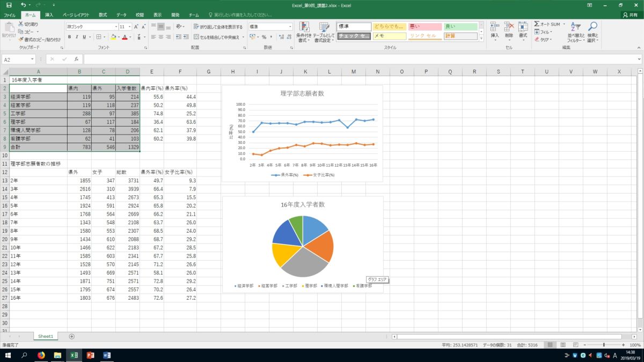Image resolution: width=644 pixels, height=362 pixels.
Task: Undo the last action
Action: click(23, 5)
